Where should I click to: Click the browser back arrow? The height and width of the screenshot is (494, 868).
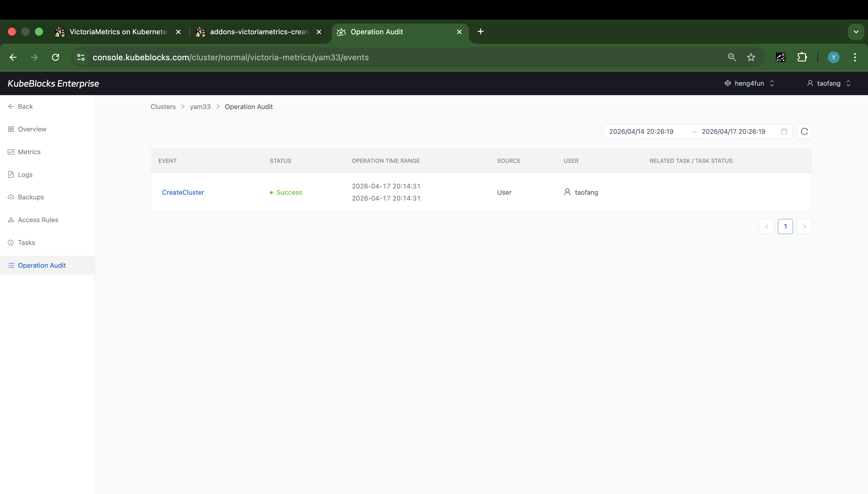point(13,57)
